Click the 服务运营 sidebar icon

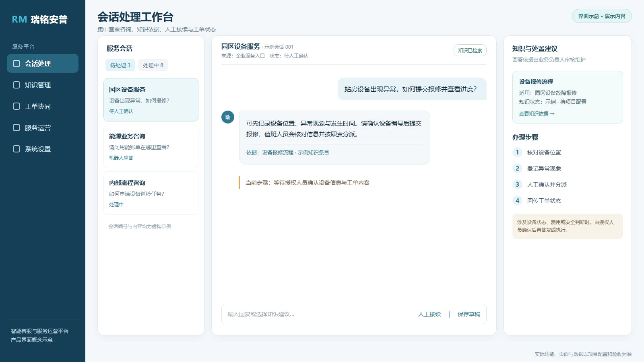(x=17, y=128)
